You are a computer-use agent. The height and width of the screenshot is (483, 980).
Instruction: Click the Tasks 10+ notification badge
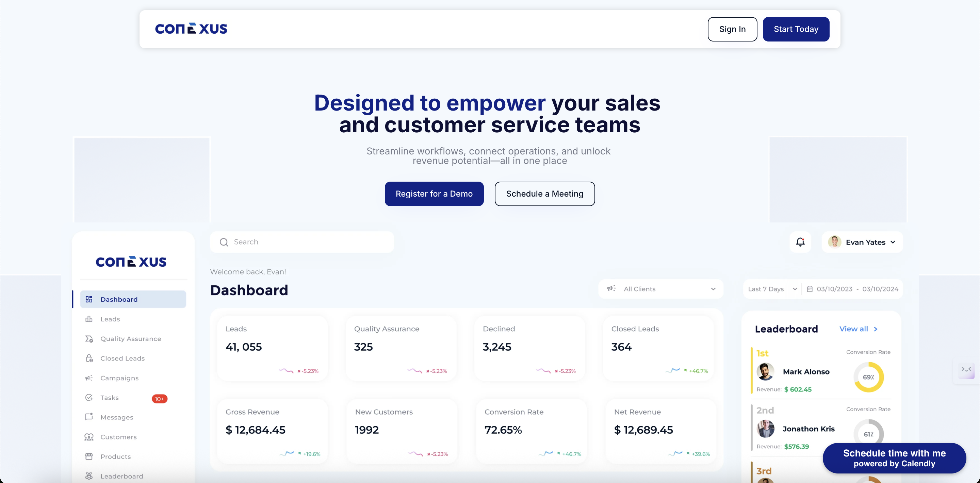tap(159, 399)
